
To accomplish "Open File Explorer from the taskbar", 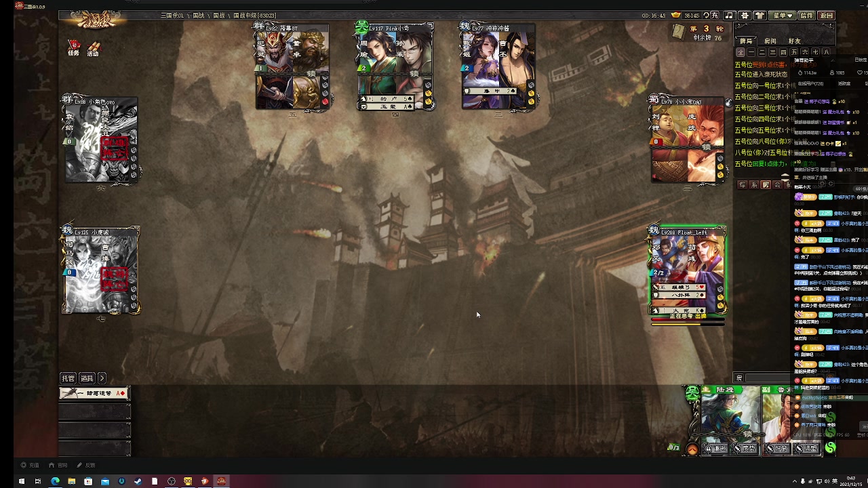I will tap(71, 481).
